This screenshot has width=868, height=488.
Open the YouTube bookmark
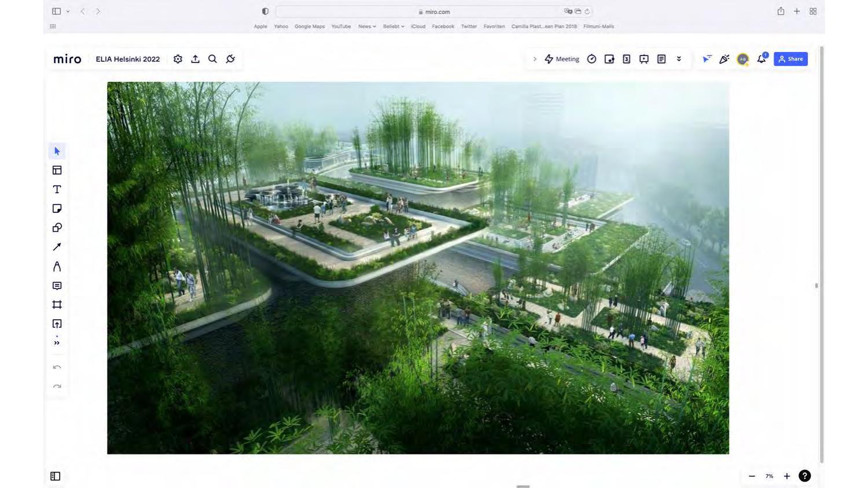coord(341,27)
